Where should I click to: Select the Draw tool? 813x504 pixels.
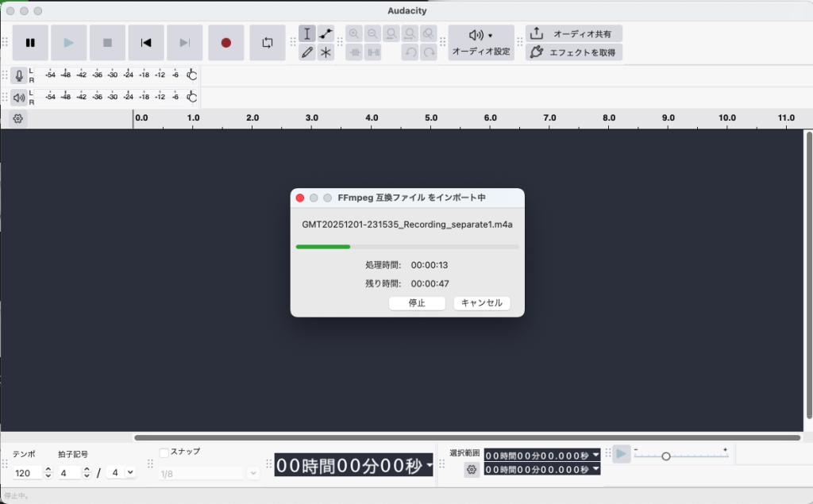(x=308, y=52)
